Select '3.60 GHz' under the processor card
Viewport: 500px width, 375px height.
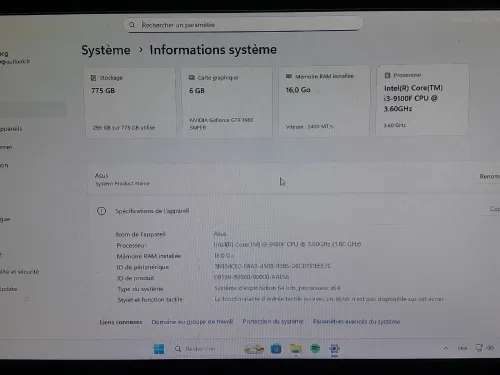point(394,125)
